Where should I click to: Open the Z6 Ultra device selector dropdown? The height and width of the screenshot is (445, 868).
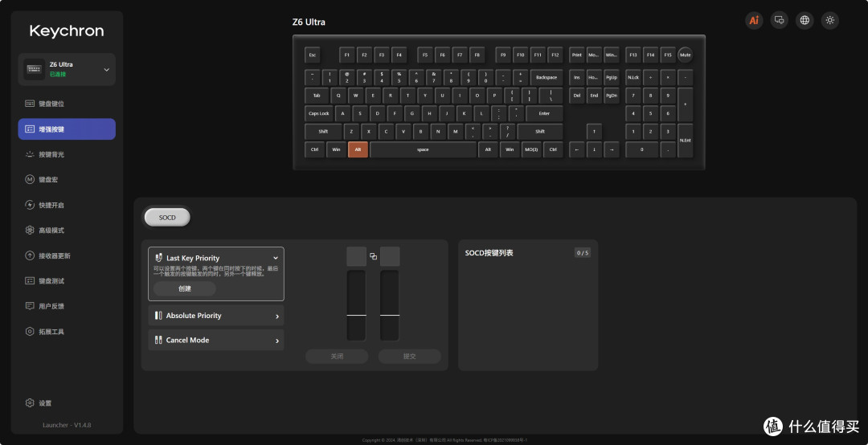67,69
